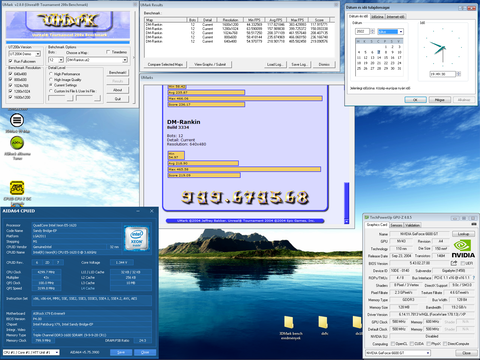Click Compare Selected Maps
Viewport: 480px width, 360px height.
click(x=165, y=64)
